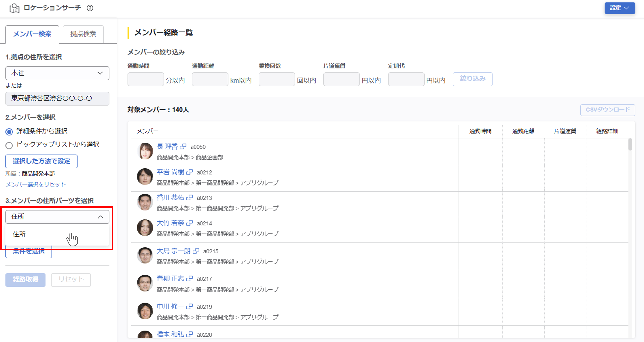
Task: Open the Location Search help icon
Action: coord(90,8)
